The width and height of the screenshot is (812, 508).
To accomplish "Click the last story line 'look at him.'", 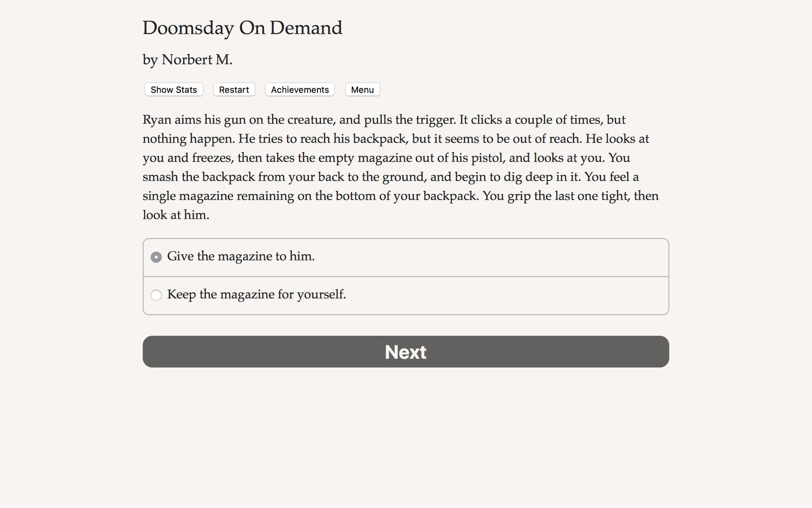I will click(x=176, y=215).
